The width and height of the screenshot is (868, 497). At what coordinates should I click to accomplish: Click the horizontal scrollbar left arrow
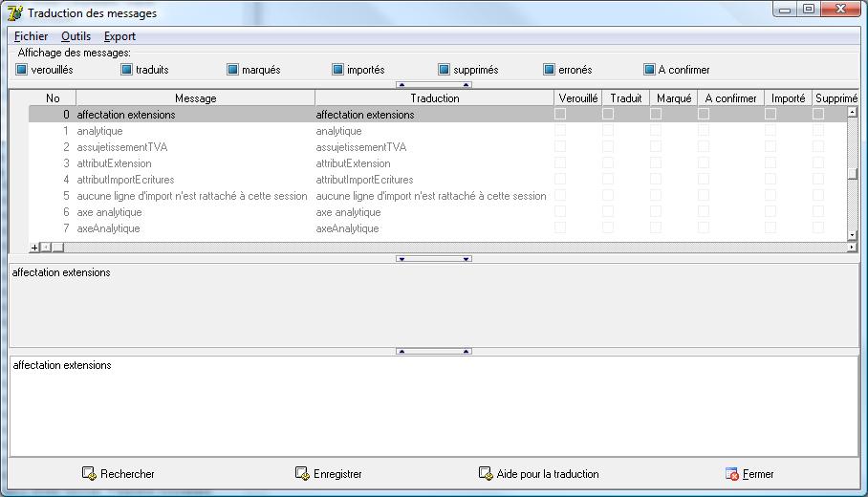click(46, 248)
